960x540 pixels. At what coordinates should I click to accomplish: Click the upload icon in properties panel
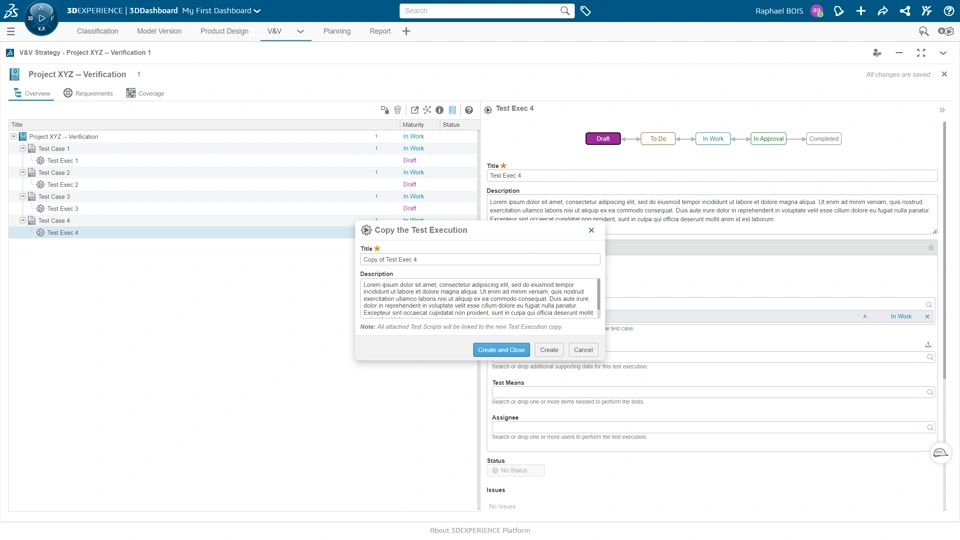[x=928, y=345]
